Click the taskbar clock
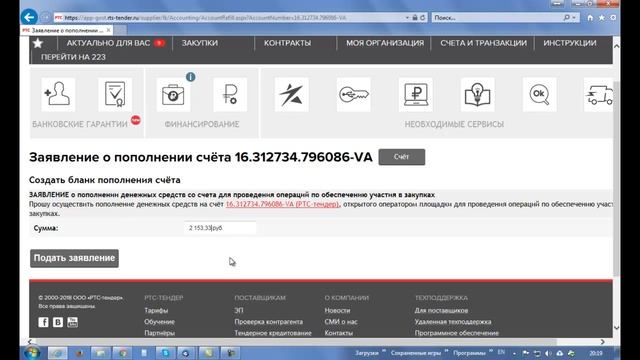This screenshot has height=360, width=640. [596, 353]
